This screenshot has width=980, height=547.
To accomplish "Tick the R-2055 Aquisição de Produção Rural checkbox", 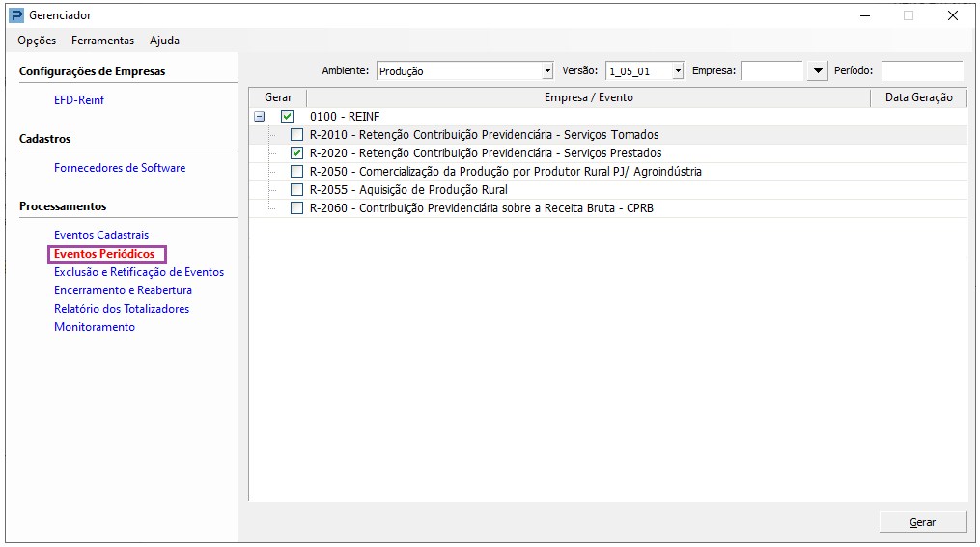I will pos(297,190).
